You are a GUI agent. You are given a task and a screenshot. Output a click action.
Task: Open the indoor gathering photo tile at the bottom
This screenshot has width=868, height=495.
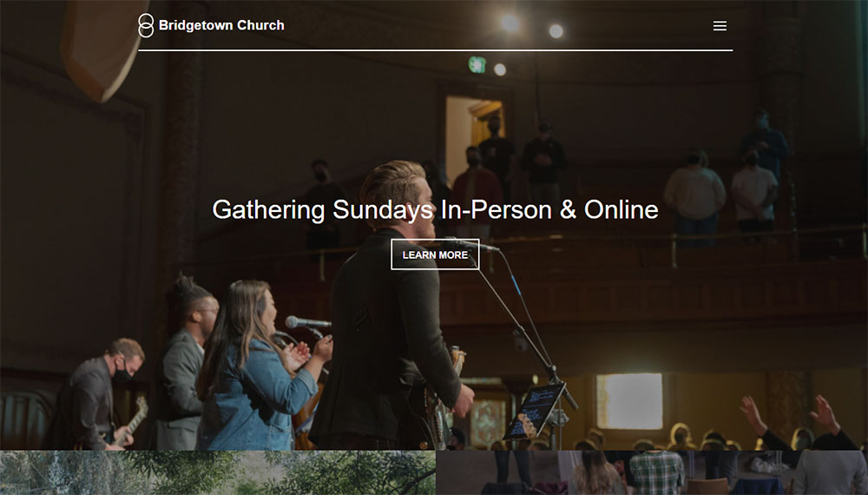click(652, 472)
